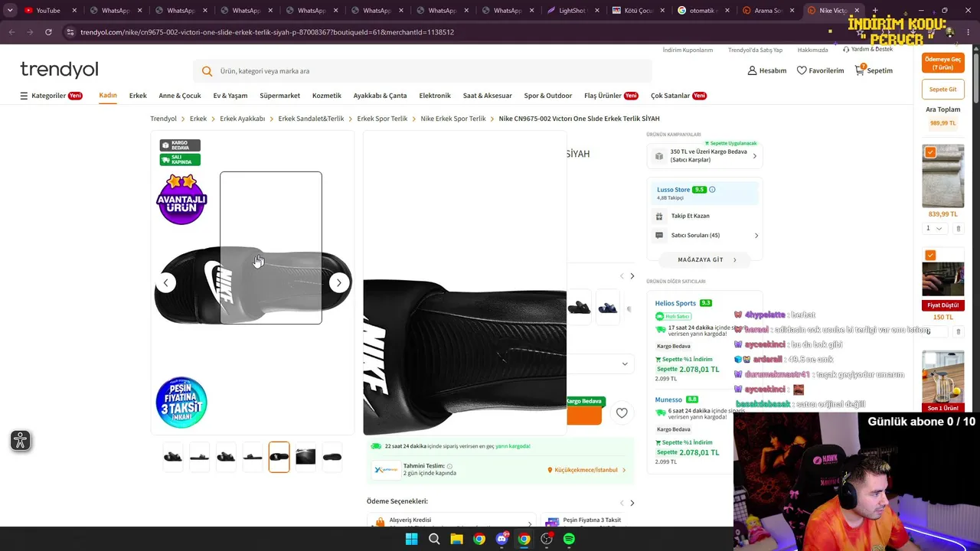Click Lusso Store info icon
This screenshot has width=980, height=551.
(712, 190)
